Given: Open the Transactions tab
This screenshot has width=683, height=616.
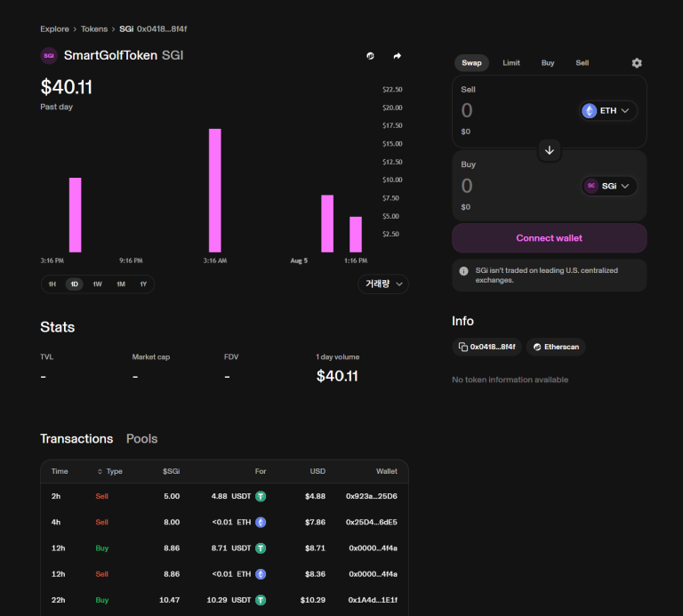Looking at the screenshot, I should (x=76, y=439).
